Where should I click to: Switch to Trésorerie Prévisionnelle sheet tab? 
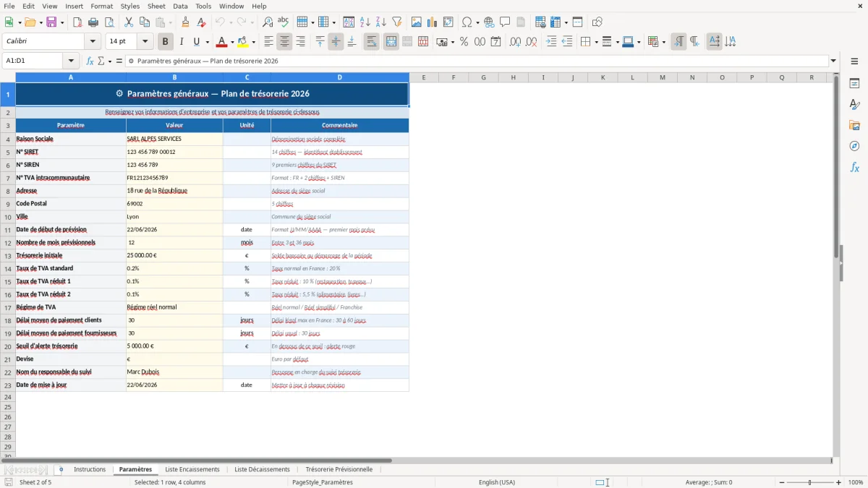[339, 469]
